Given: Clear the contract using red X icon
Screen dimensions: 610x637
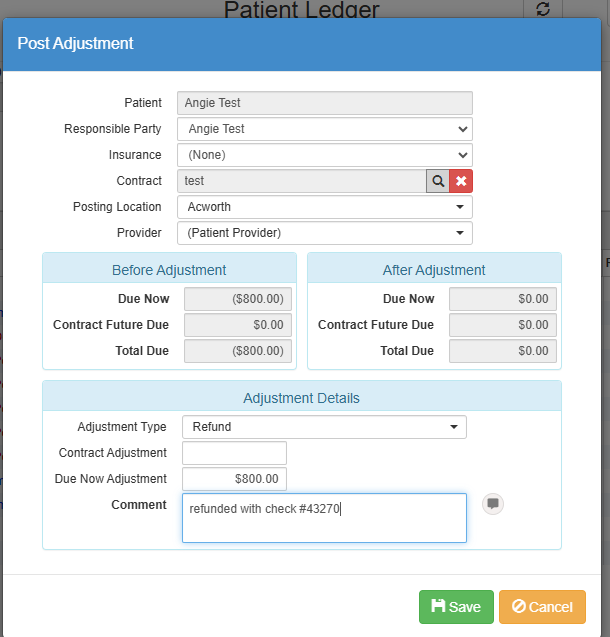Looking at the screenshot, I should (461, 181).
